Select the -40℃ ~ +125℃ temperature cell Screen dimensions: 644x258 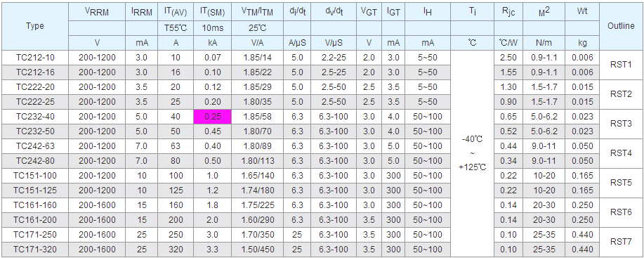pos(473,153)
